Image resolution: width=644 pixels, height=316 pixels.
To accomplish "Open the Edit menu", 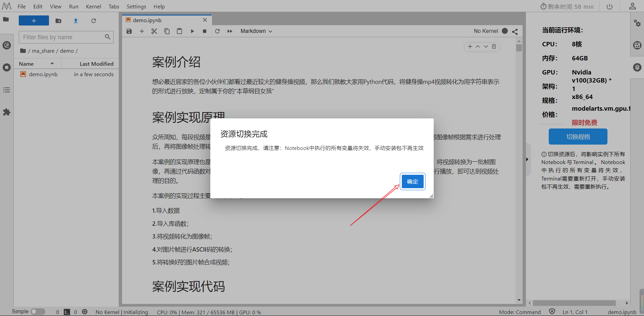I will tap(38, 6).
